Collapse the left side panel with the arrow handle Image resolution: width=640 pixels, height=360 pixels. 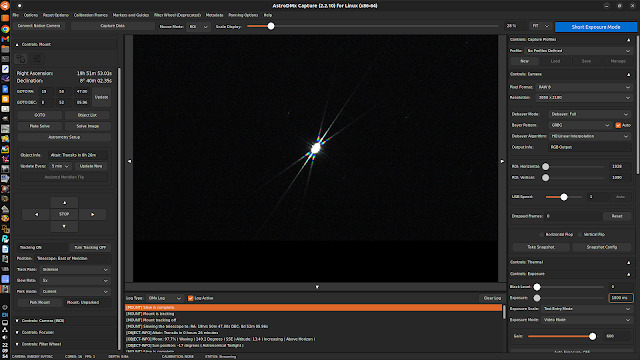click(129, 161)
